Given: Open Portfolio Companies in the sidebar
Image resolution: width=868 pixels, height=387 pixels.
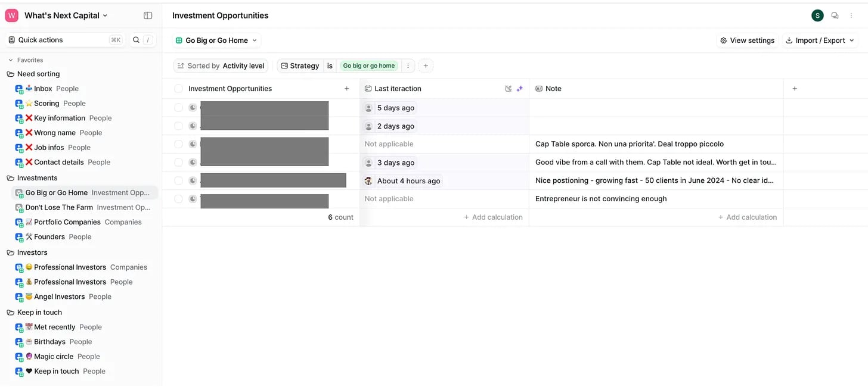Looking at the screenshot, I should tap(67, 222).
